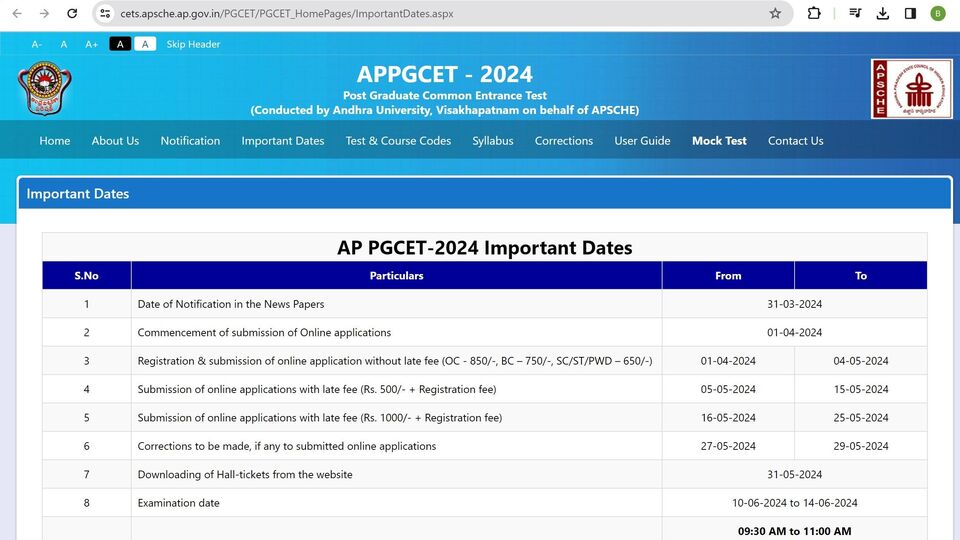Open the media control icon in toolbar
Image resolution: width=960 pixels, height=540 pixels.
[855, 13]
